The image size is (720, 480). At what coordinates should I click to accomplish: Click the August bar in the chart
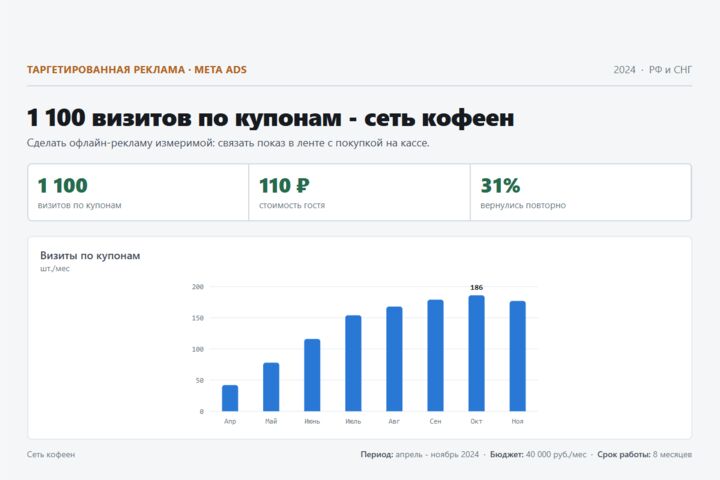click(394, 359)
